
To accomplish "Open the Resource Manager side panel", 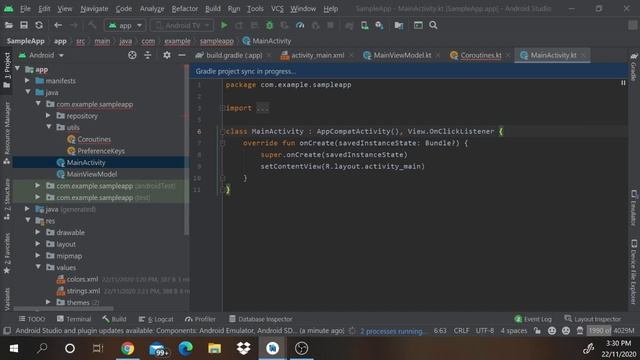I will (7, 132).
